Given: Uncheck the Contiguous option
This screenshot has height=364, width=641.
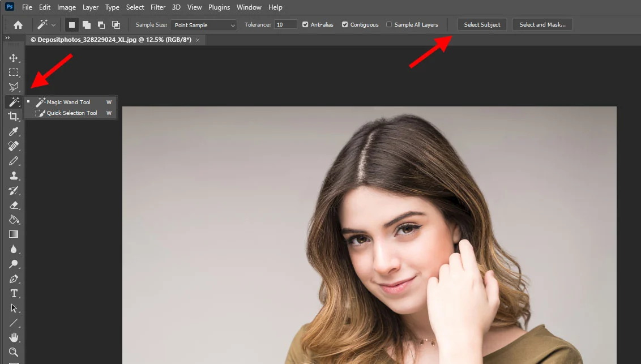Looking at the screenshot, I should pos(345,24).
